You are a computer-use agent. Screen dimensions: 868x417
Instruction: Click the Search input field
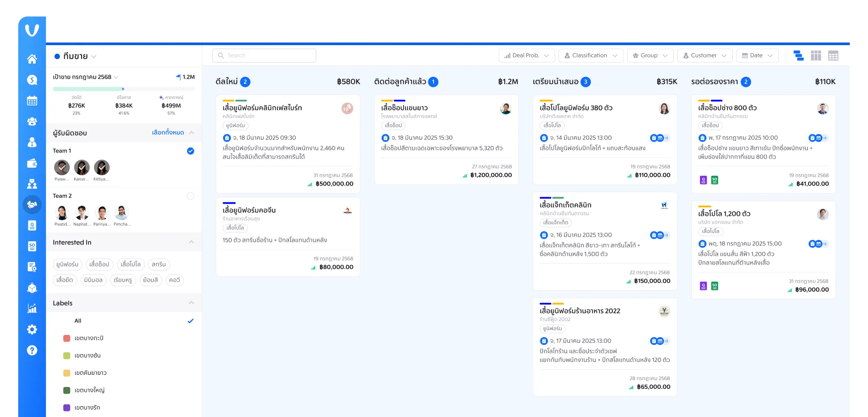(x=264, y=56)
